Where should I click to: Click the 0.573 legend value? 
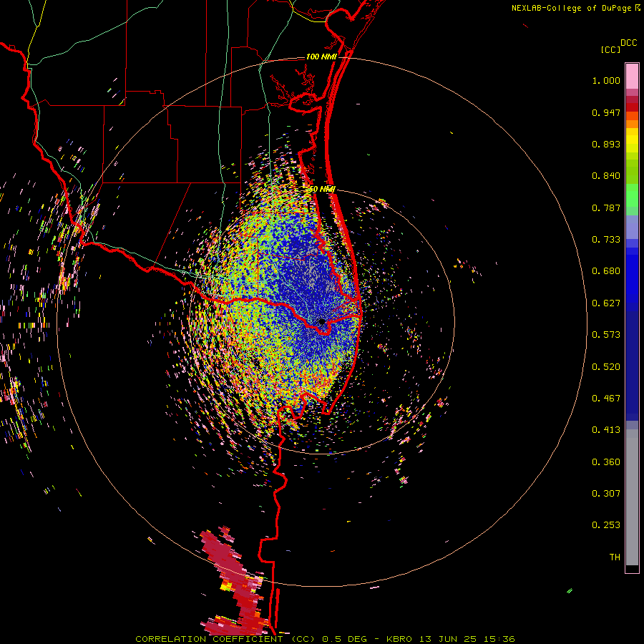(606, 335)
